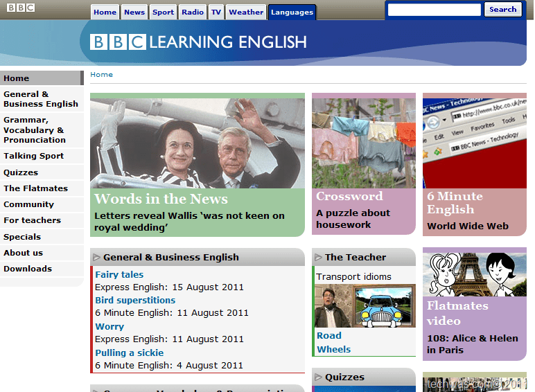The height and width of the screenshot is (392, 535).
Task: Open 108: Alice & Helen in Paris link
Action: tap(473, 344)
